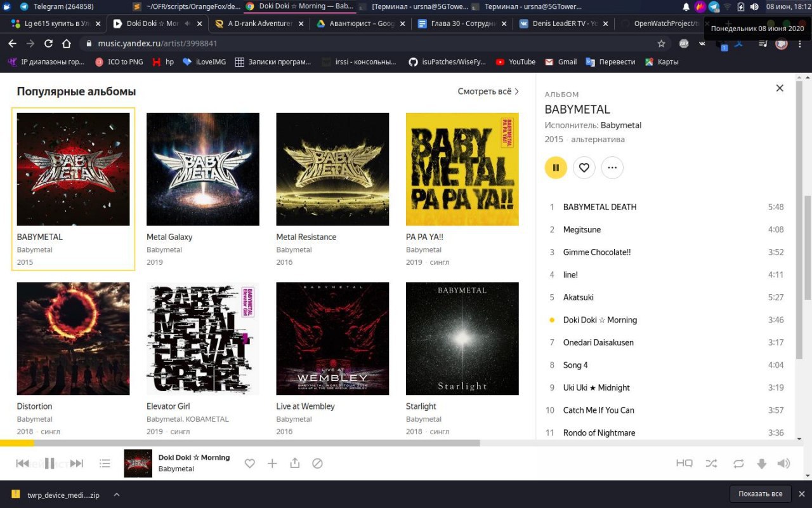Screen dimensions: 812x508
Task: Close the downloads bar
Action: point(801,494)
